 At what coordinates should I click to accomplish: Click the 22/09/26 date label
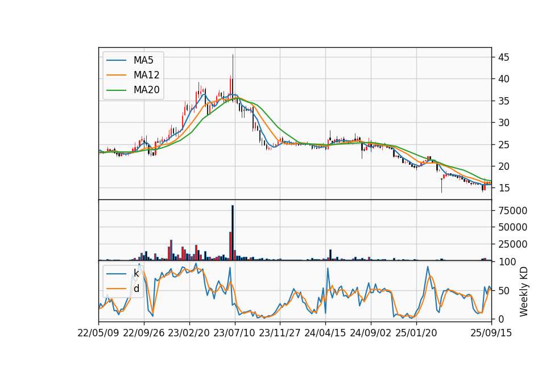tap(144, 333)
